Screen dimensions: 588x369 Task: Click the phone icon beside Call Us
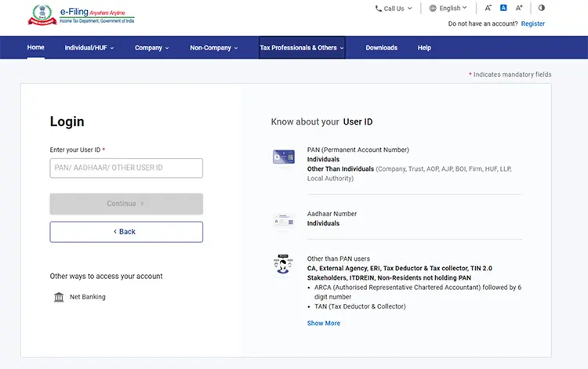(379, 9)
